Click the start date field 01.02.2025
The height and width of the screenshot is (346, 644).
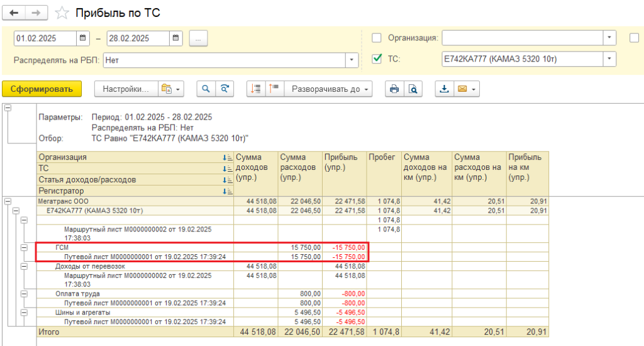click(x=45, y=38)
